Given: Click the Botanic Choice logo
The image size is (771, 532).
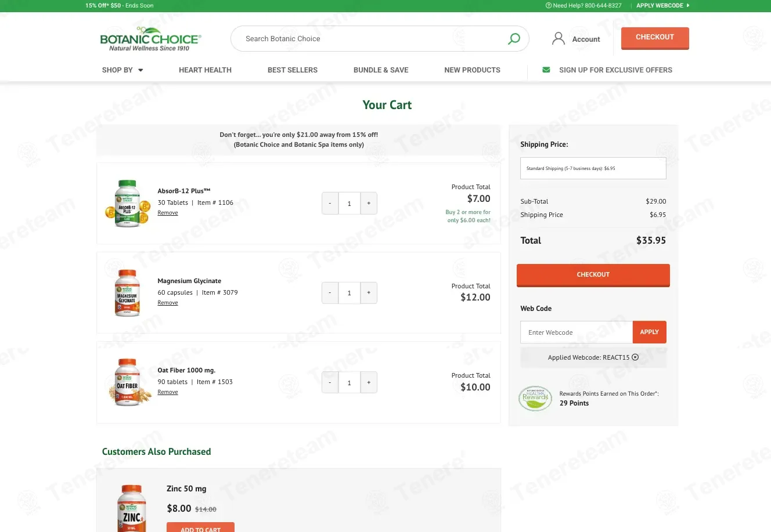Looking at the screenshot, I should click(x=150, y=39).
